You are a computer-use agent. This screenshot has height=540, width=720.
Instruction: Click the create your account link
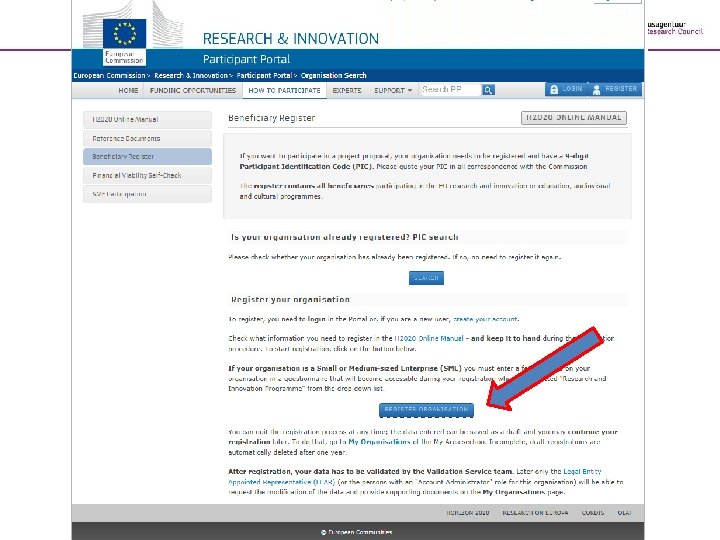(485, 319)
